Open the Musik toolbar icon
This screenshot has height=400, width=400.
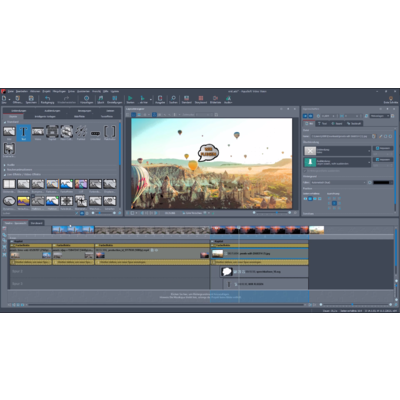pos(101,99)
